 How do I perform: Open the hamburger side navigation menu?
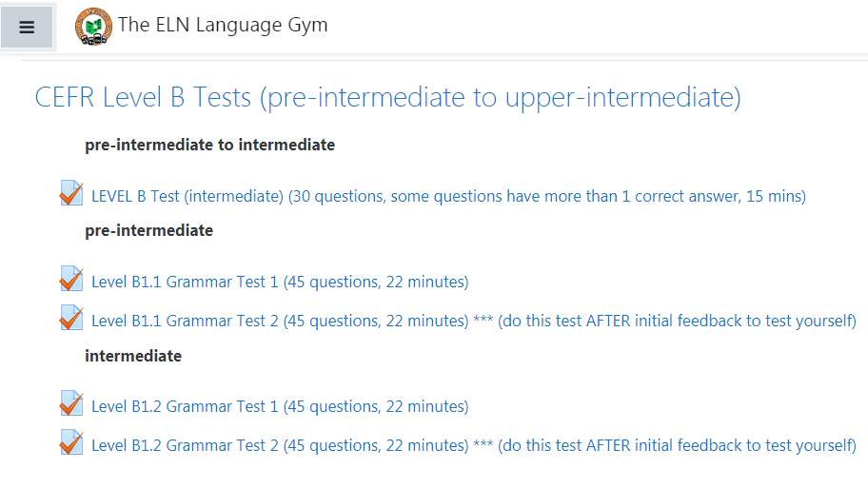(x=27, y=27)
